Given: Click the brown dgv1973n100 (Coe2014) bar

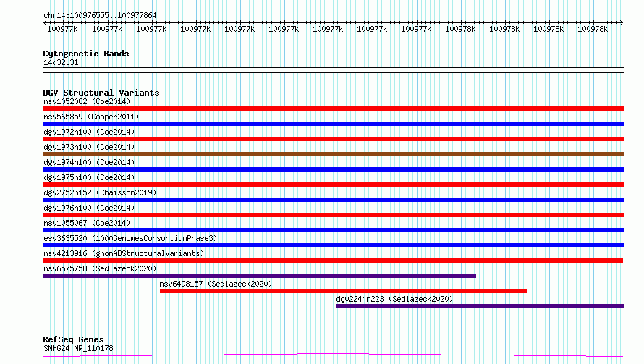Looking at the screenshot, I should 333,154.
